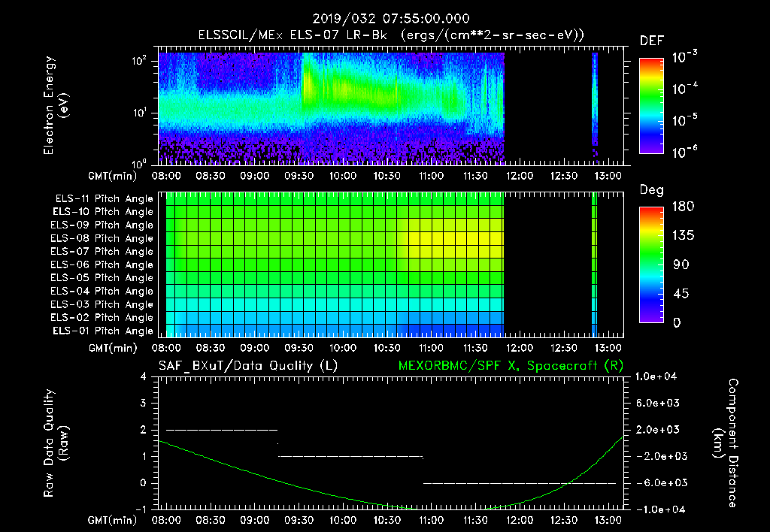Viewport: 770px width, 532px height.
Task: Click the date title 2019/032 07:55:00.000
Action: (391, 19)
